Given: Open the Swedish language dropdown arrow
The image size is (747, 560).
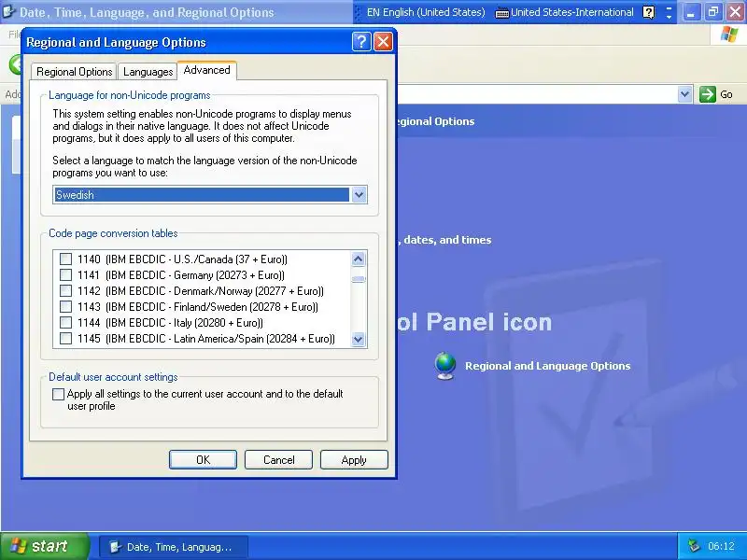Looking at the screenshot, I should coord(359,195).
